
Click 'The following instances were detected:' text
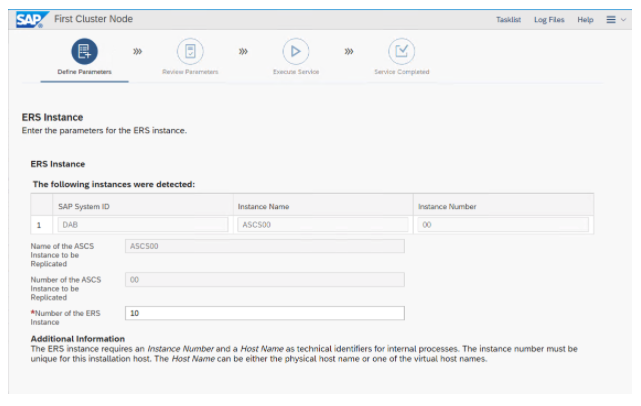pyautogui.click(x=114, y=184)
